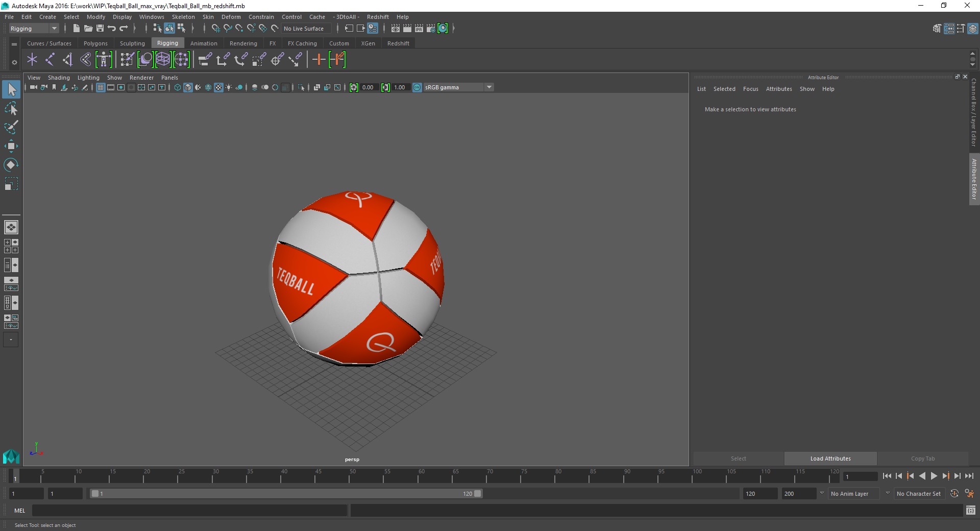Click the current frame field beside playback controls
The image size is (980, 531).
click(x=860, y=476)
